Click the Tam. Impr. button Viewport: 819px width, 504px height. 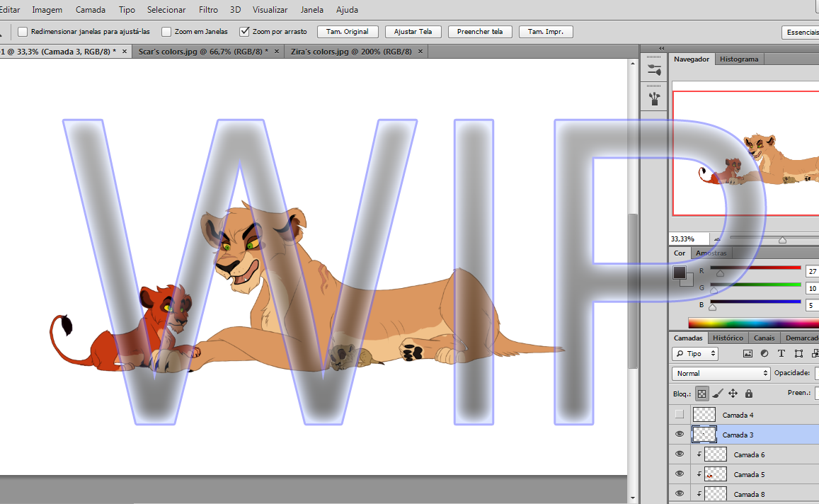pos(546,32)
